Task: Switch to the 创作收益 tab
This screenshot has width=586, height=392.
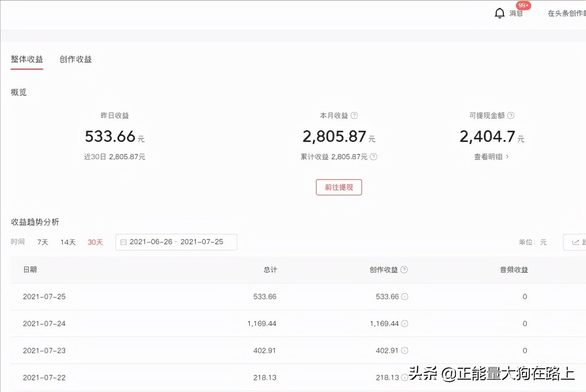Action: coord(75,59)
